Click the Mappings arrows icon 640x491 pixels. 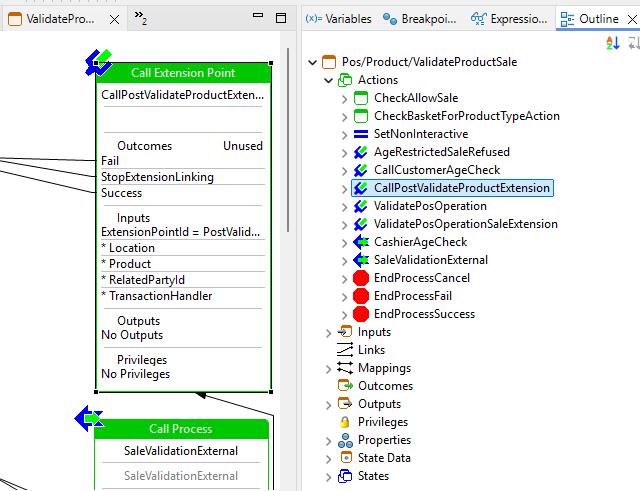pos(345,368)
